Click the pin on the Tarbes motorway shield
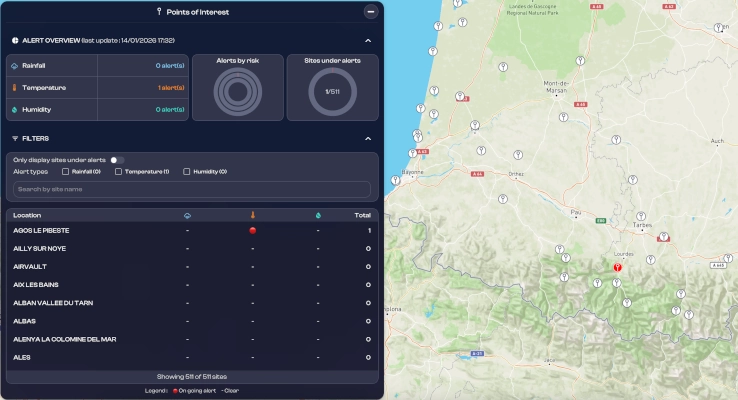 pyautogui.click(x=664, y=236)
